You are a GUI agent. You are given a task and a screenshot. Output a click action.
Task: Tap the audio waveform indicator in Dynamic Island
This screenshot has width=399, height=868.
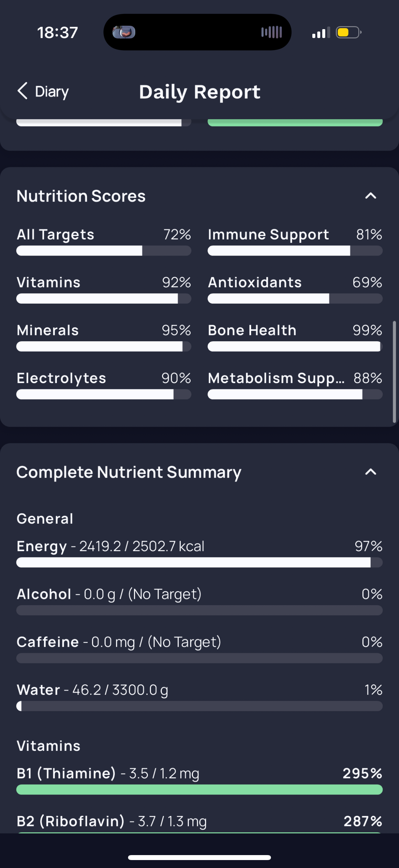tap(271, 32)
